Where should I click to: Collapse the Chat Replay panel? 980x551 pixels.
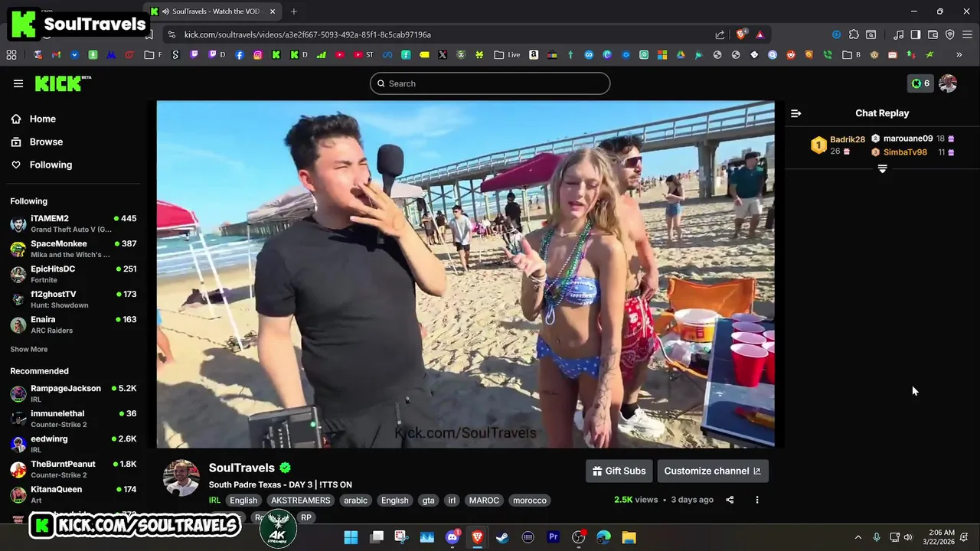click(796, 113)
